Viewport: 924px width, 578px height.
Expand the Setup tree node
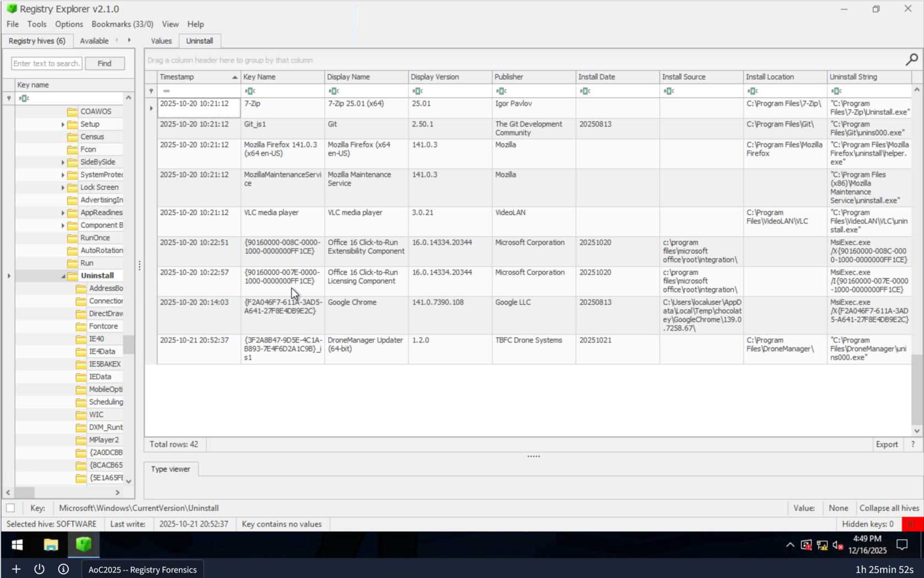(x=63, y=125)
